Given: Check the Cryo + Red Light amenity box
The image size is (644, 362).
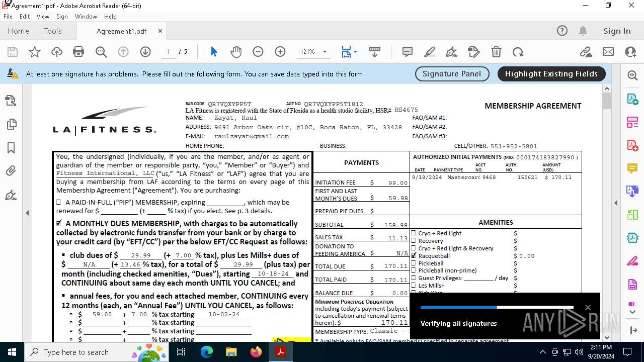Looking at the screenshot, I should [x=414, y=233].
